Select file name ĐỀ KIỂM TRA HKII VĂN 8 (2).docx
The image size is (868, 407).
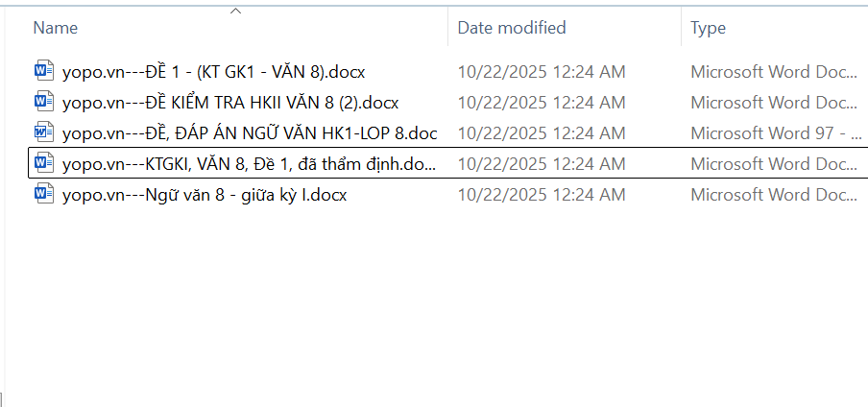pos(229,102)
